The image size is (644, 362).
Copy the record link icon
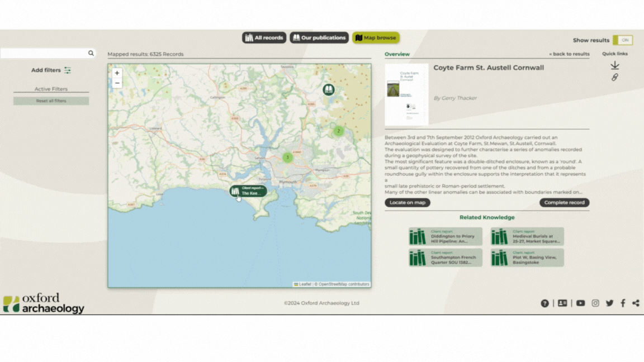(x=615, y=77)
